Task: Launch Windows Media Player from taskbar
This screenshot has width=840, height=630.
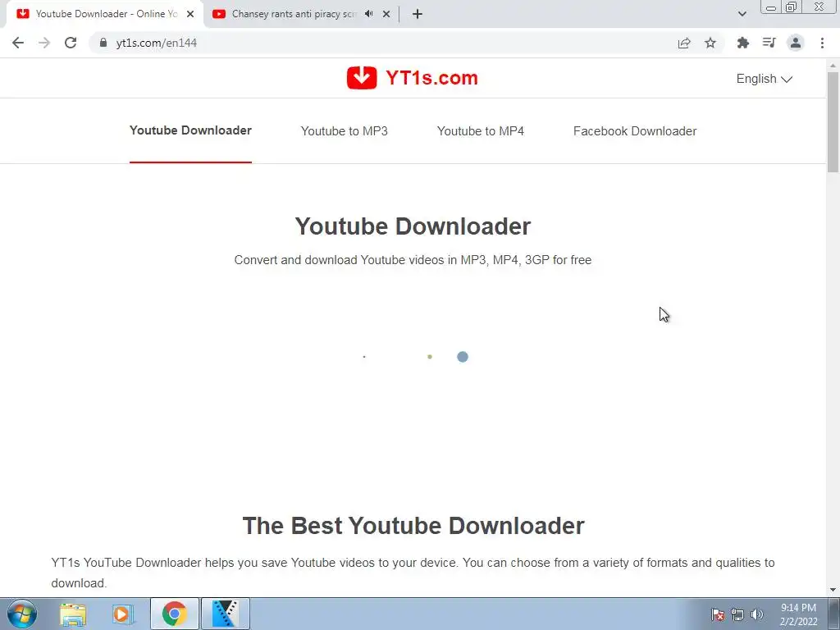Action: (122, 614)
